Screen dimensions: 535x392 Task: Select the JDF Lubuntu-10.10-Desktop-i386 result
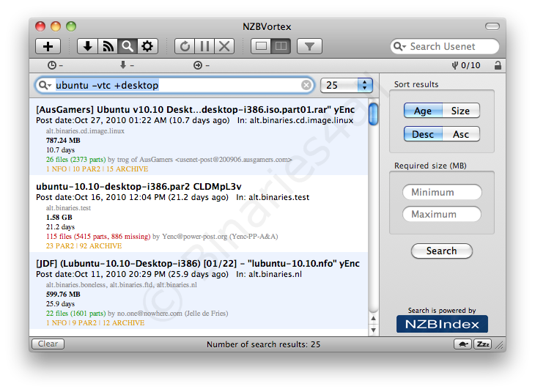(199, 291)
